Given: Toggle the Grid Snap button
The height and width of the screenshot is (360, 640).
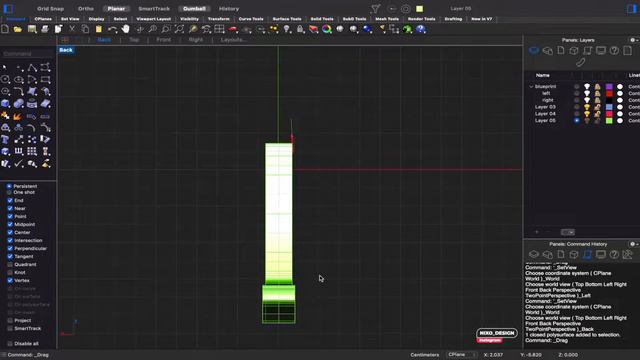Looking at the screenshot, I should coord(50,9).
